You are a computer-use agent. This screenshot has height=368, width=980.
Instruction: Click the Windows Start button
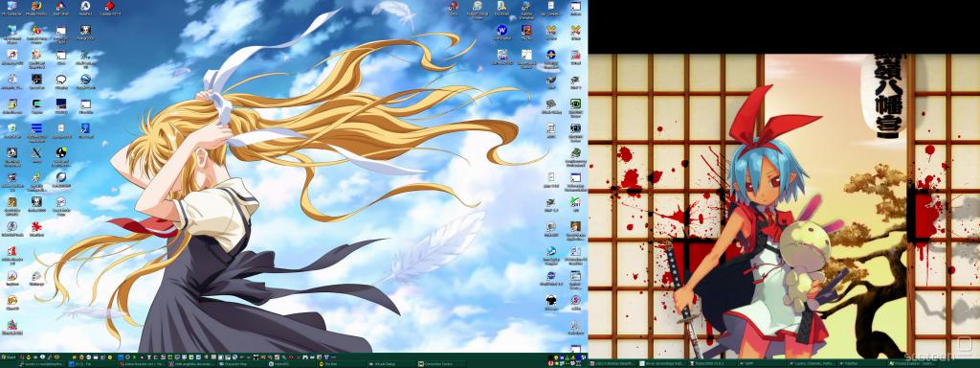point(9,356)
